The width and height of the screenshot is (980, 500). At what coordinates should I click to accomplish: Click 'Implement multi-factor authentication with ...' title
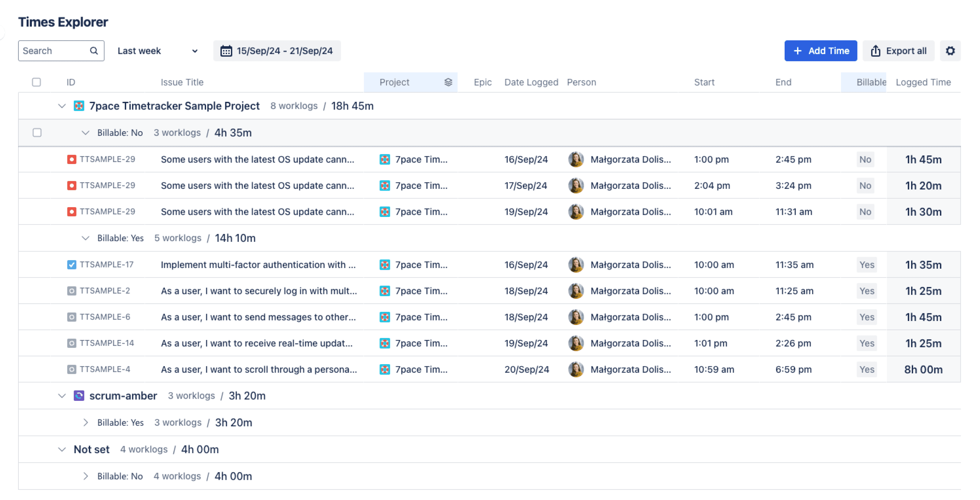click(x=258, y=265)
